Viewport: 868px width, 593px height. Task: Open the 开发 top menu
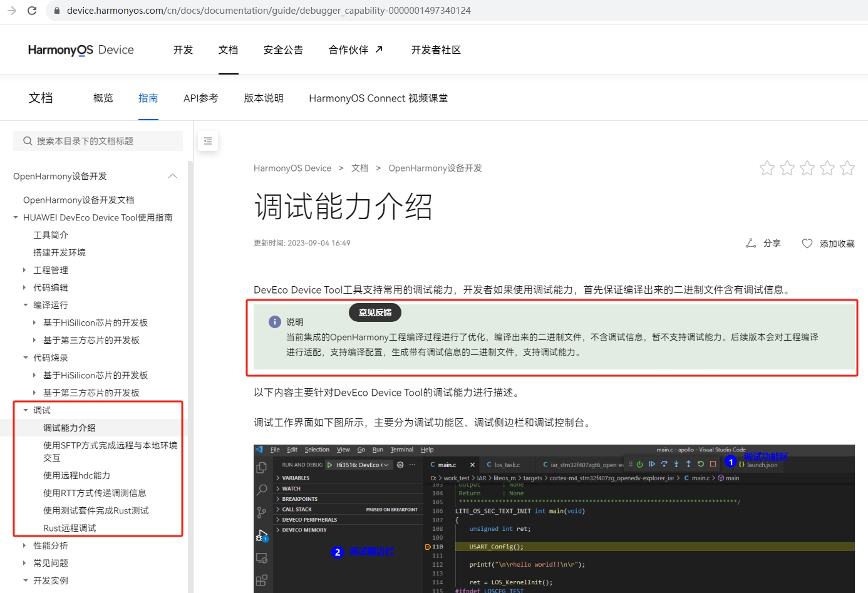(183, 50)
